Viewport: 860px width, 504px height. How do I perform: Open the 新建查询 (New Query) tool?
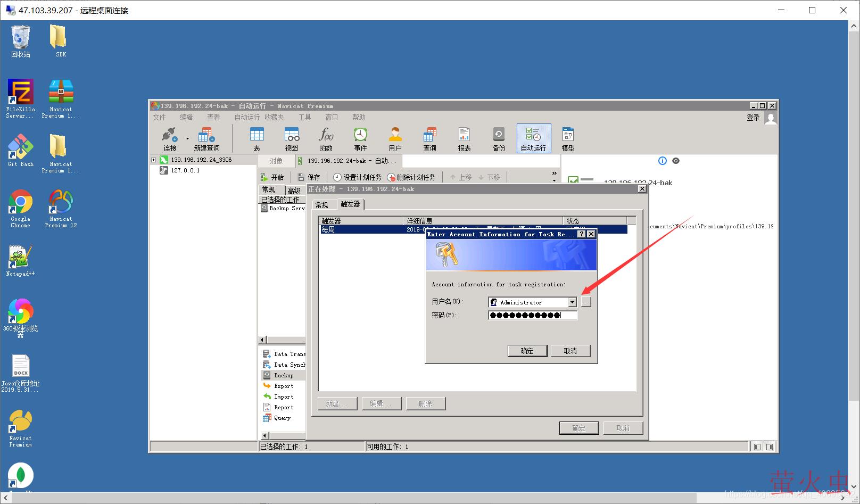click(206, 138)
